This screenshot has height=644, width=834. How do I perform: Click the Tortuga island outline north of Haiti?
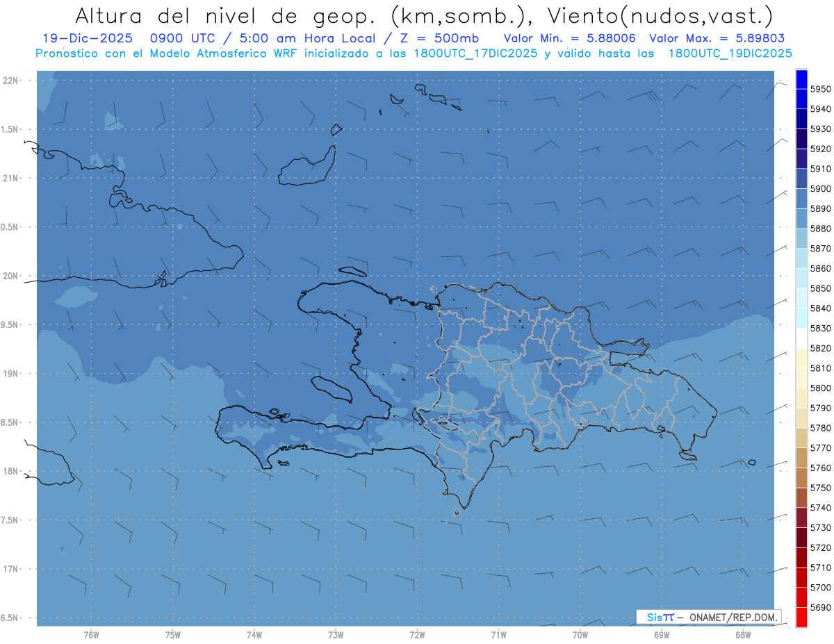click(353, 271)
